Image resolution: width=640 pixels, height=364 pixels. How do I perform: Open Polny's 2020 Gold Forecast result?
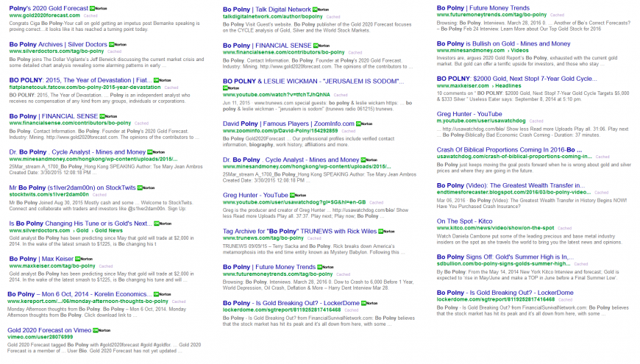point(49,8)
